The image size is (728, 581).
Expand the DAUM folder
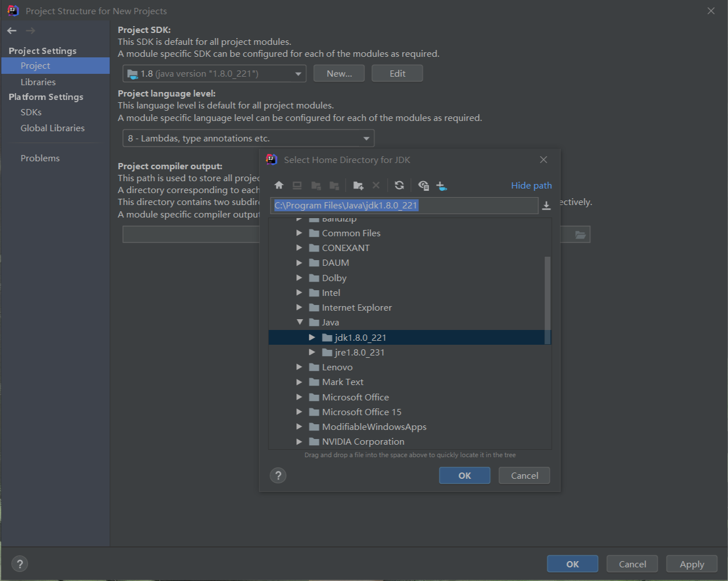point(299,262)
